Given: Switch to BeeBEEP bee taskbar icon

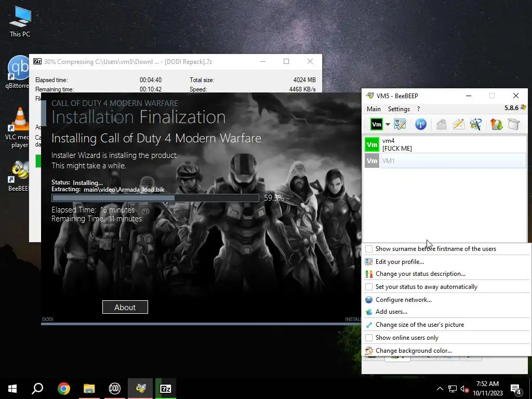Looking at the screenshot, I should pos(140,389).
